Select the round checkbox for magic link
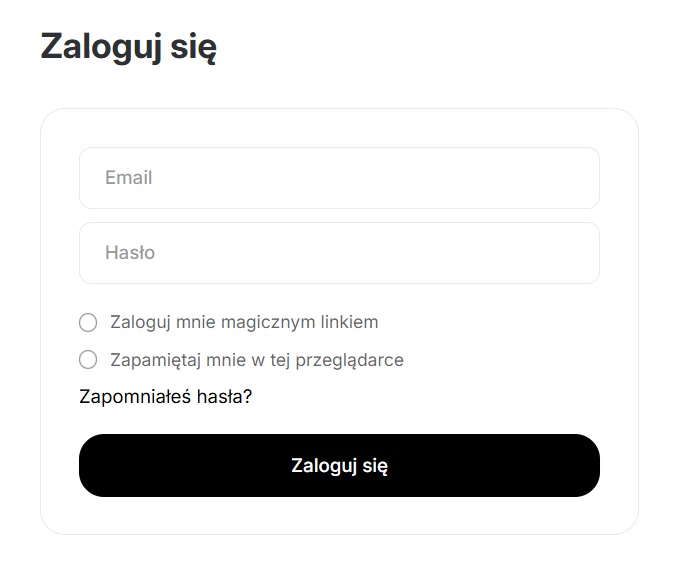 [88, 322]
